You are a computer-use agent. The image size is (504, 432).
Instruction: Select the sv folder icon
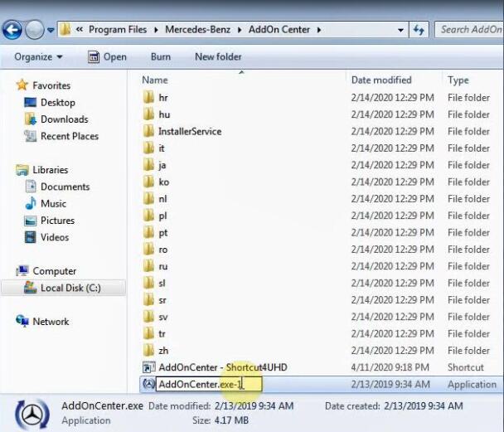point(148,317)
